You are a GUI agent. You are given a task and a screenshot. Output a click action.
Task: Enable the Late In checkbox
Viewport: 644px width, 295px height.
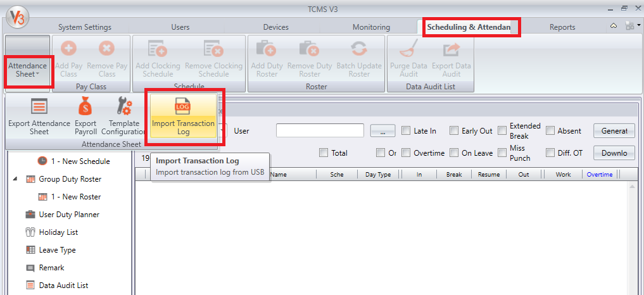(x=406, y=130)
